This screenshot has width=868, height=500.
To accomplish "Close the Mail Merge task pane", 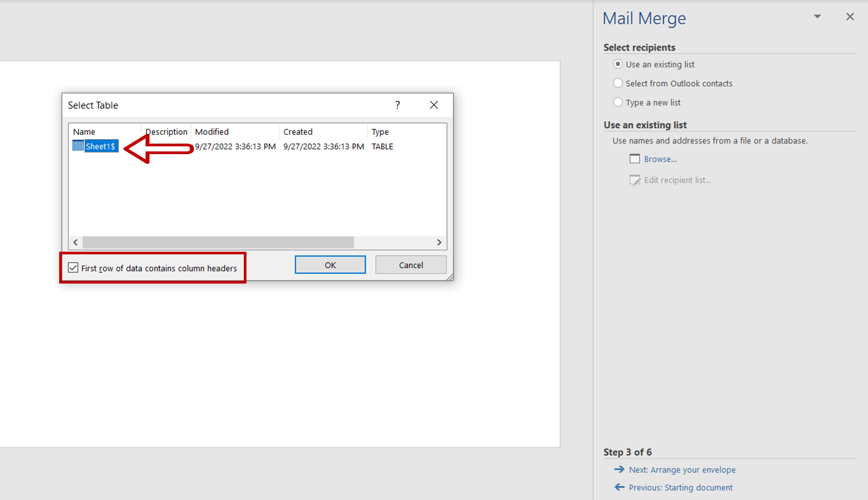I will 850,16.
